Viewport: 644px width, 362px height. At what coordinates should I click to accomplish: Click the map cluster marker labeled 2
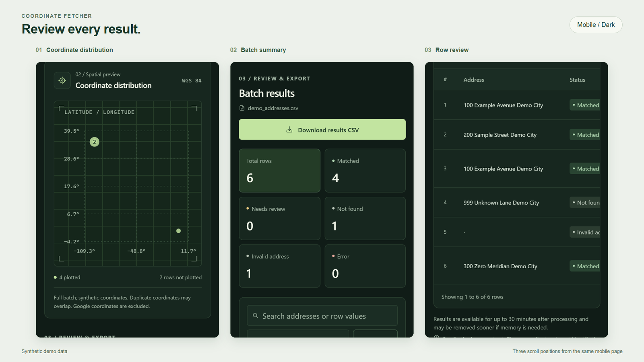95,142
